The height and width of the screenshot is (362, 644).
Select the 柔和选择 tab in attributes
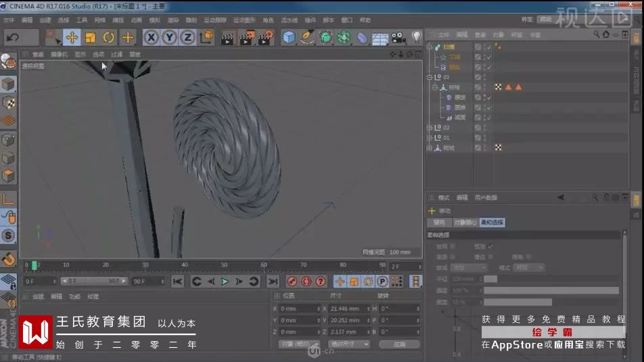tap(492, 223)
